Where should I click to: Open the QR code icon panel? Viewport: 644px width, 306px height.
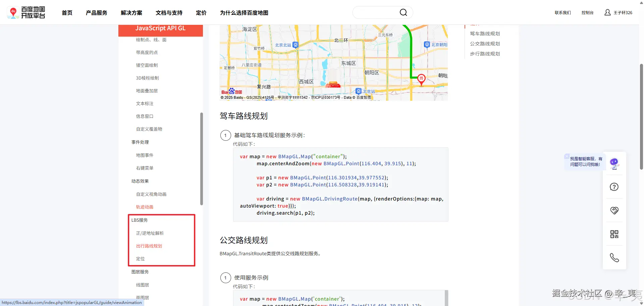614,234
